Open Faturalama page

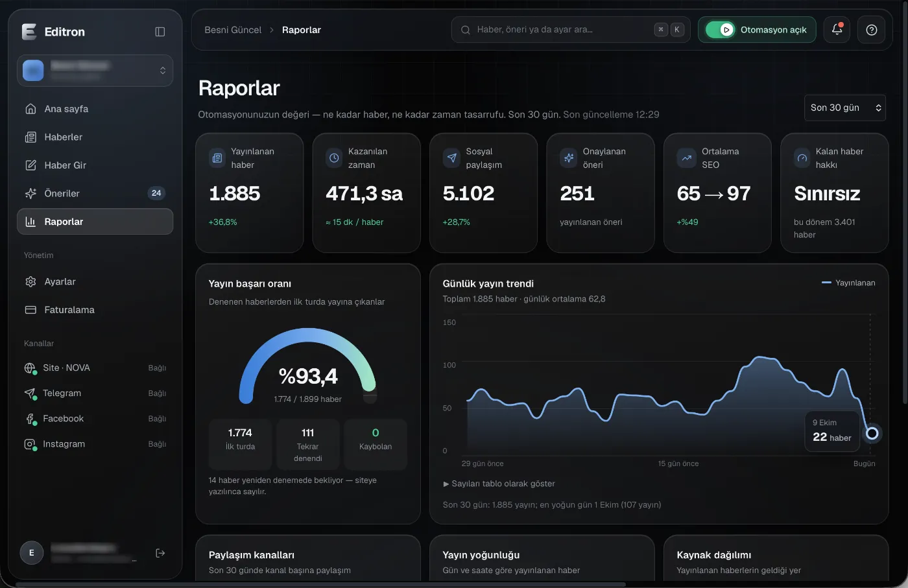95,310
